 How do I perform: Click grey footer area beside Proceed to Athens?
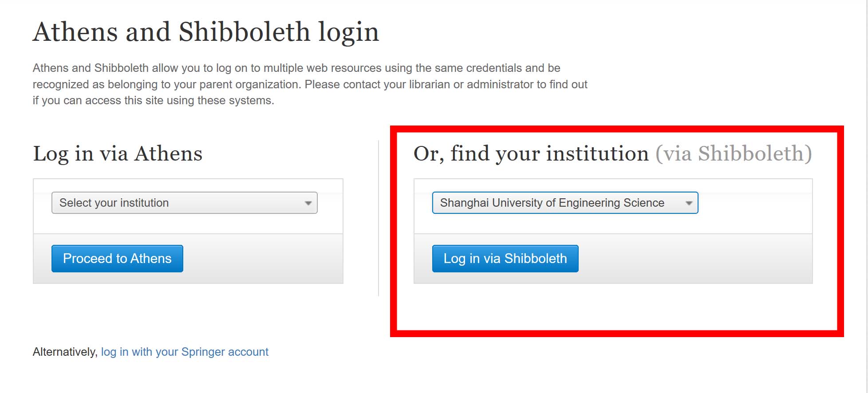click(x=262, y=259)
